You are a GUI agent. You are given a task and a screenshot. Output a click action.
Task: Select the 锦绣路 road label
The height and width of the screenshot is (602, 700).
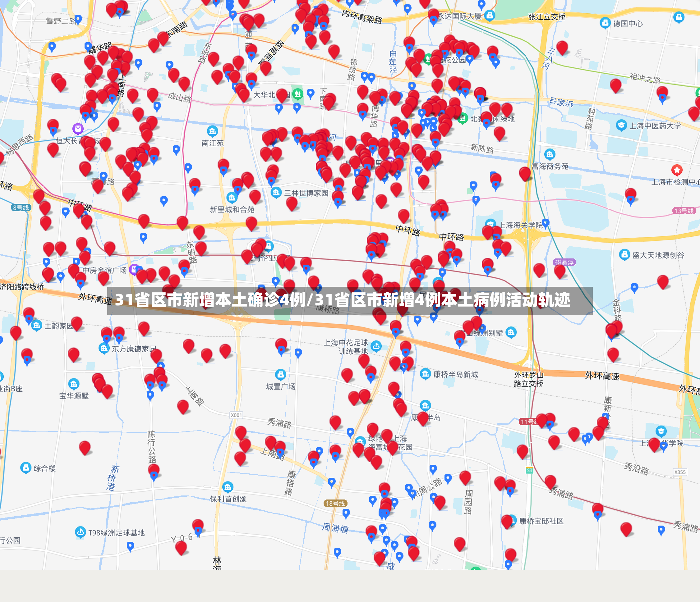pyautogui.click(x=352, y=70)
